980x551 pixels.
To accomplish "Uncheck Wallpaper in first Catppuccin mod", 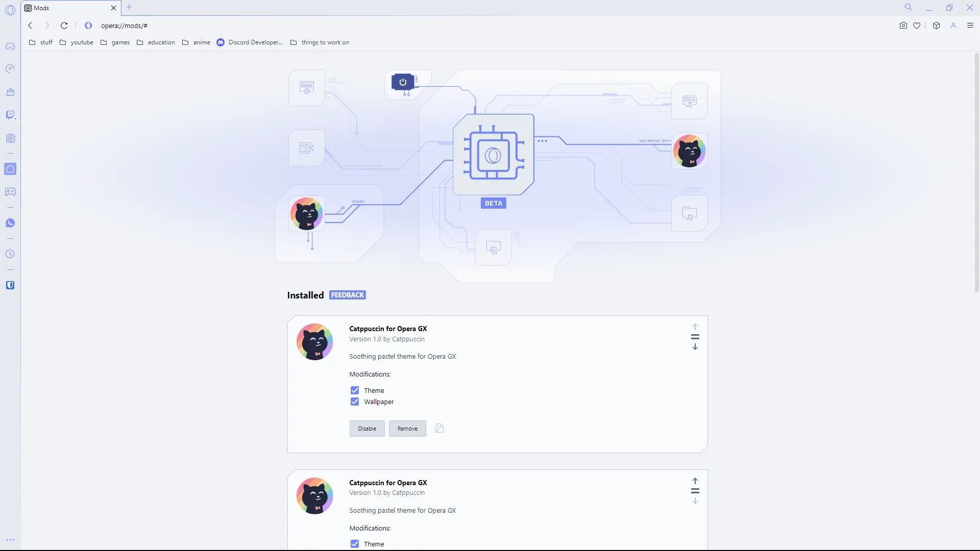I will tap(355, 402).
